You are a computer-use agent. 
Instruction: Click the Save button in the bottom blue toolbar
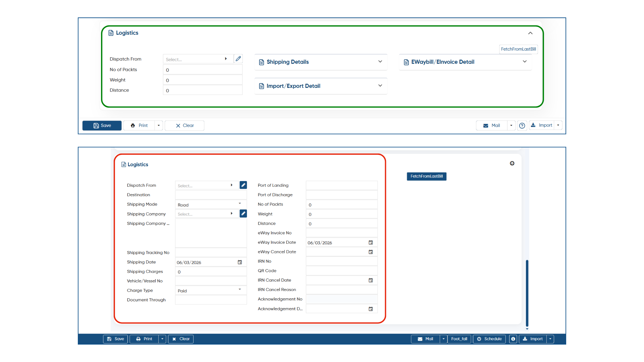115,339
